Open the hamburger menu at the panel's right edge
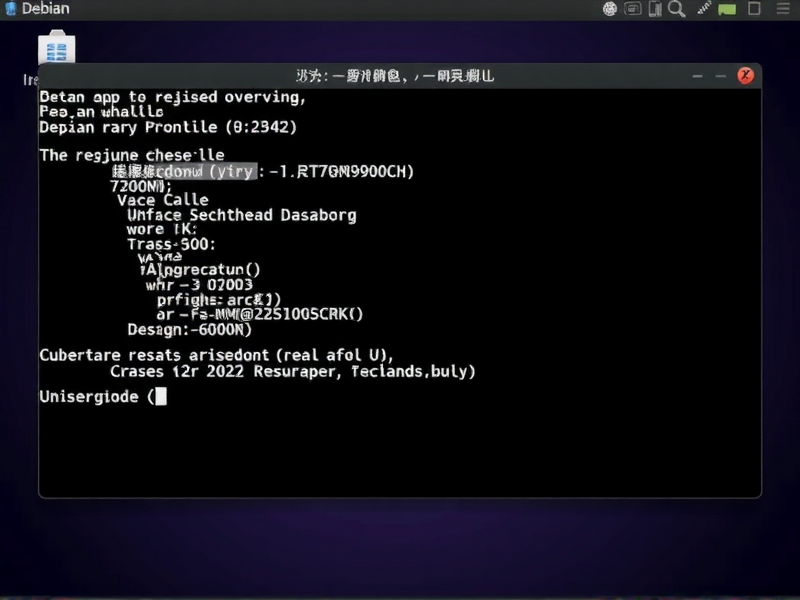The height and width of the screenshot is (600, 800). coord(783,8)
